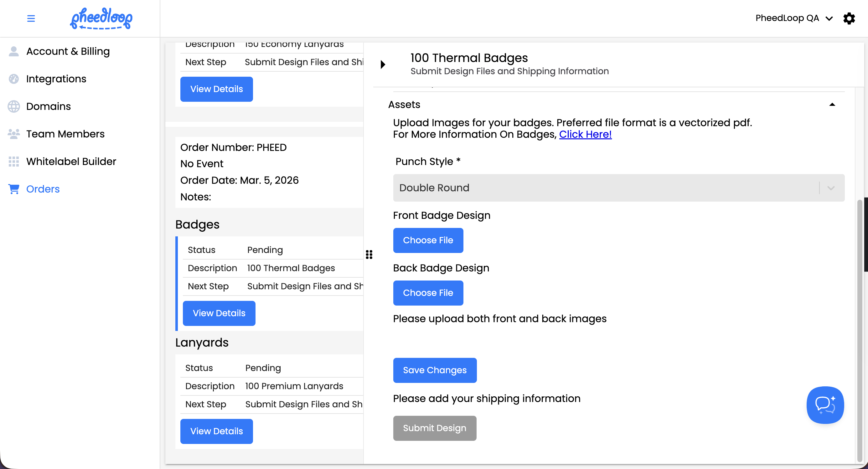
Task: Click the Team Members people icon
Action: [14, 134]
